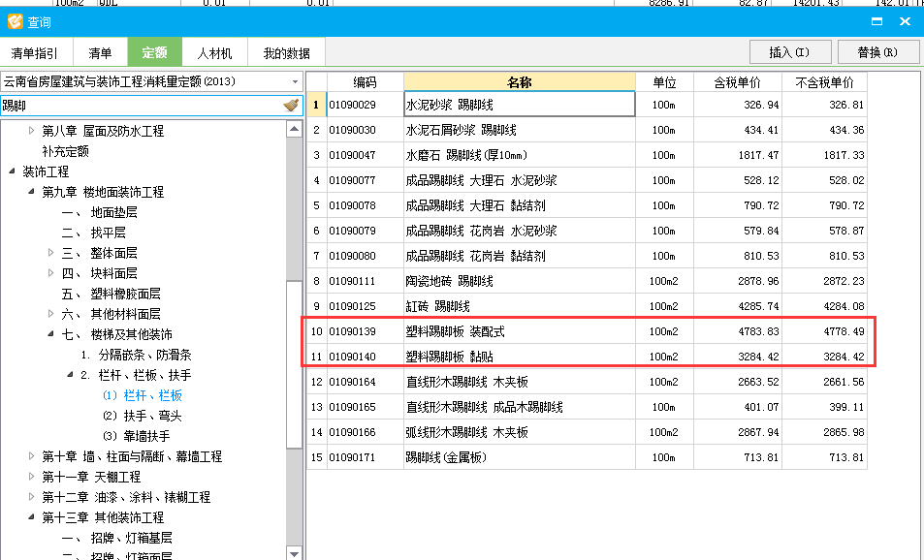Click the tree panel scrollbar thumb
This screenshot has width=924, height=560.
pyautogui.click(x=294, y=364)
